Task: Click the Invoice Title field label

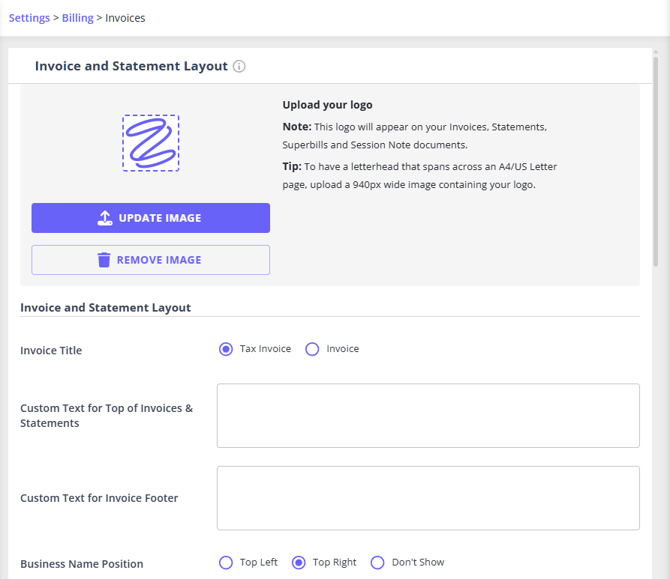Action: (x=51, y=351)
